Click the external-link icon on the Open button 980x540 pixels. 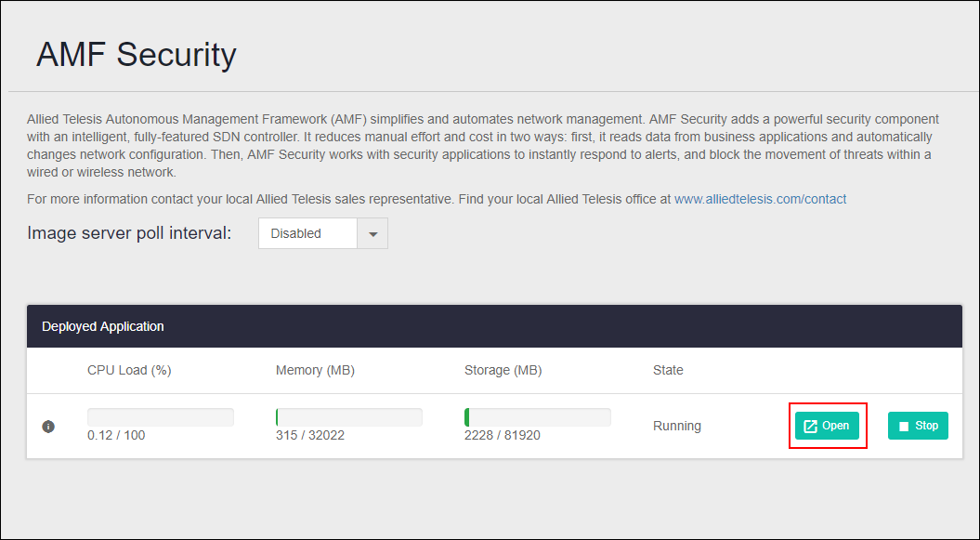810,427
